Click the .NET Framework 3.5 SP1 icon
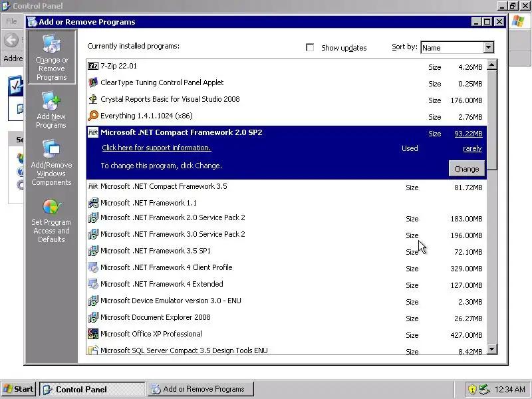Viewport: 532px width, 399px height. click(x=93, y=251)
